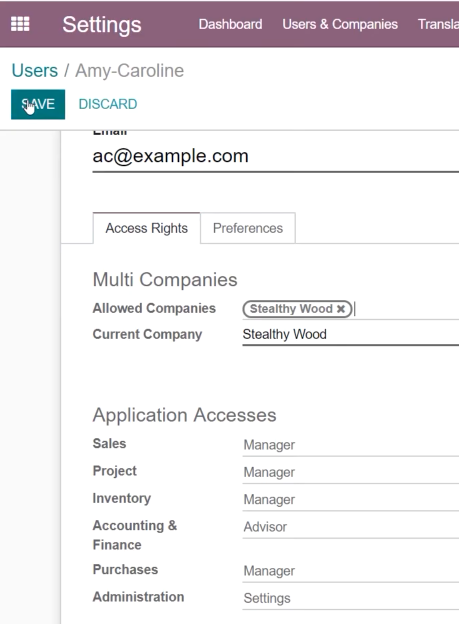Discard changes to the user
This screenshot has width=459, height=624.
108,104
